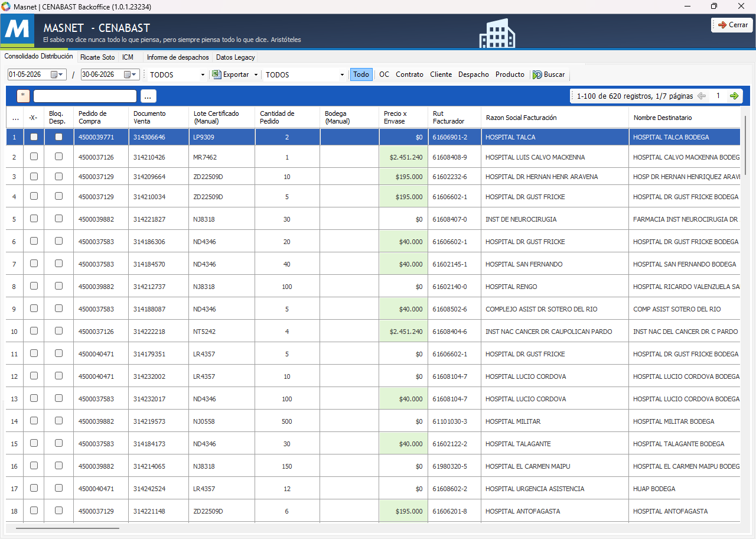Go to the previous page arrow
The width and height of the screenshot is (756, 539).
702,96
